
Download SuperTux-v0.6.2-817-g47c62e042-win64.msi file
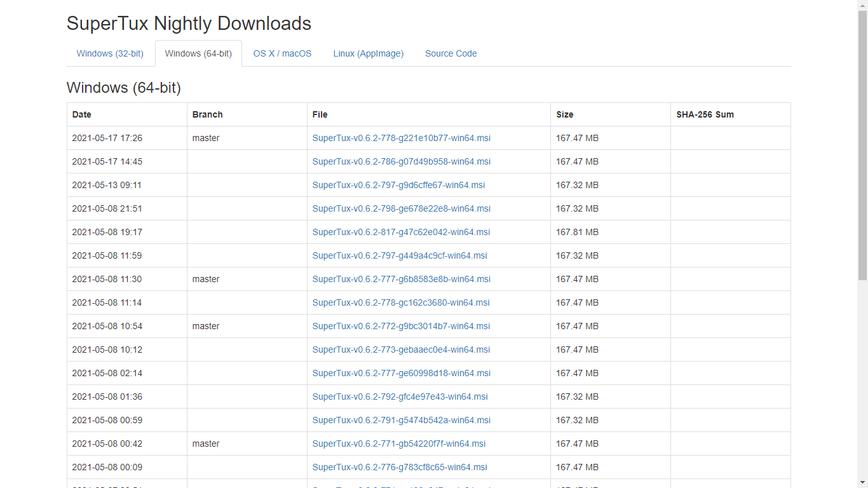(401, 232)
